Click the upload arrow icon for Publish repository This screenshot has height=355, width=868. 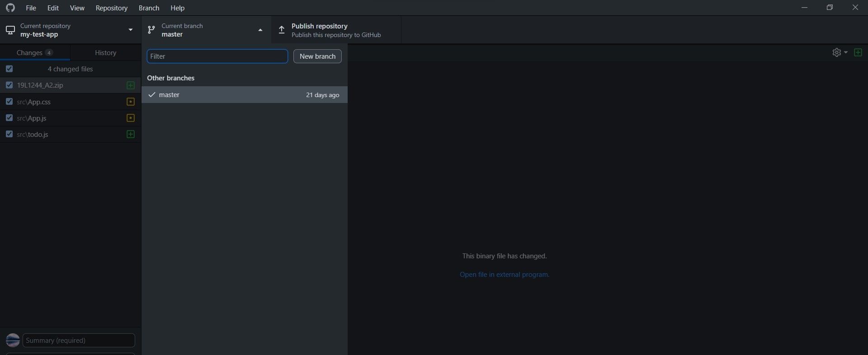click(282, 30)
